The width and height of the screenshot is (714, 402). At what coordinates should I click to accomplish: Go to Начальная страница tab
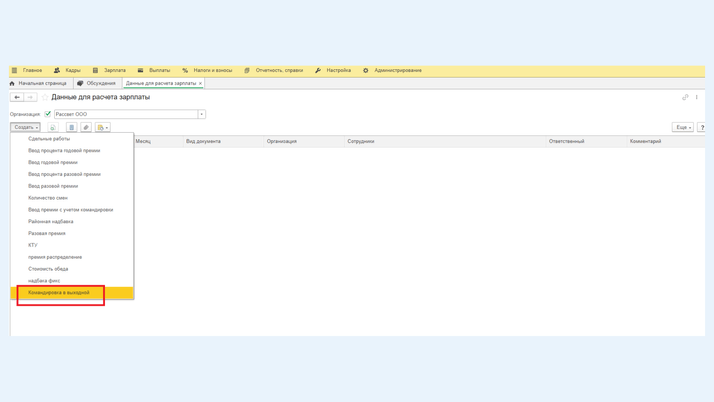pos(38,83)
